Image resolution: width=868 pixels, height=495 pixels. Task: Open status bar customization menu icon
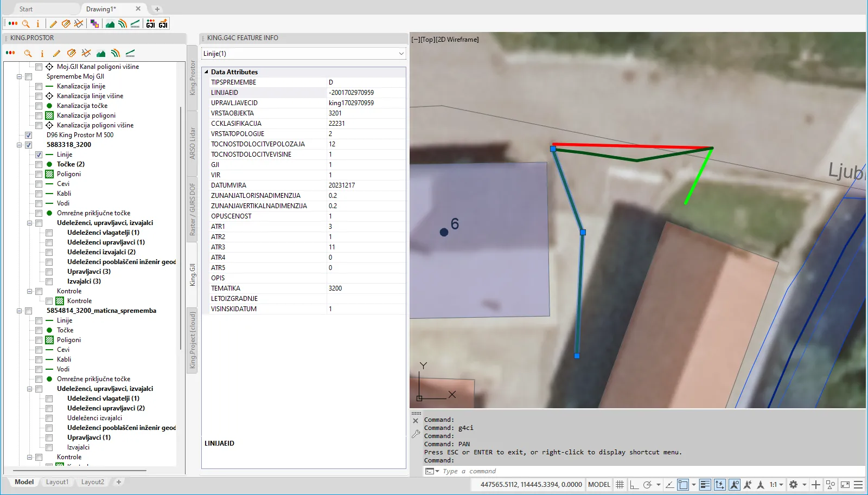click(x=858, y=485)
